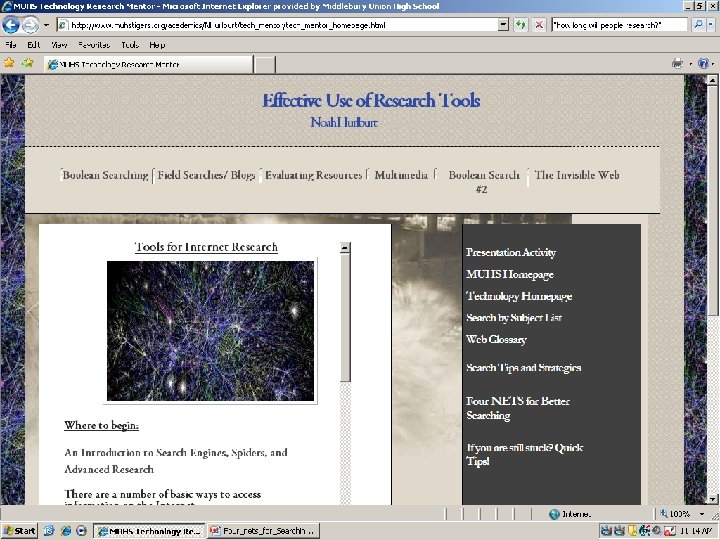Click the Technology Homepage sidebar link
Viewport: 720px width, 540px height.
click(519, 296)
